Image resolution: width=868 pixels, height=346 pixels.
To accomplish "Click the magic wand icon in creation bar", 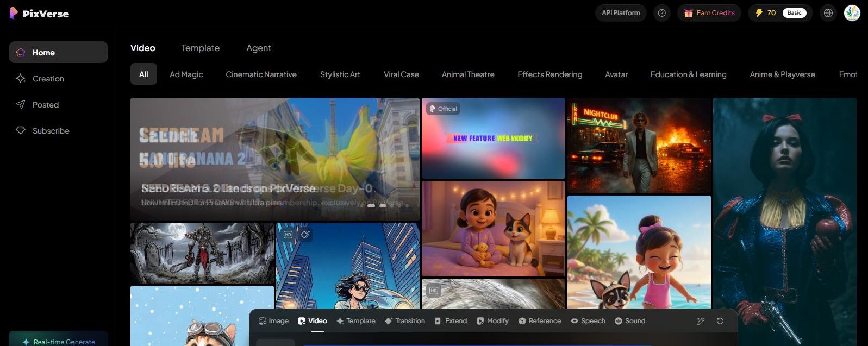I will point(701,321).
